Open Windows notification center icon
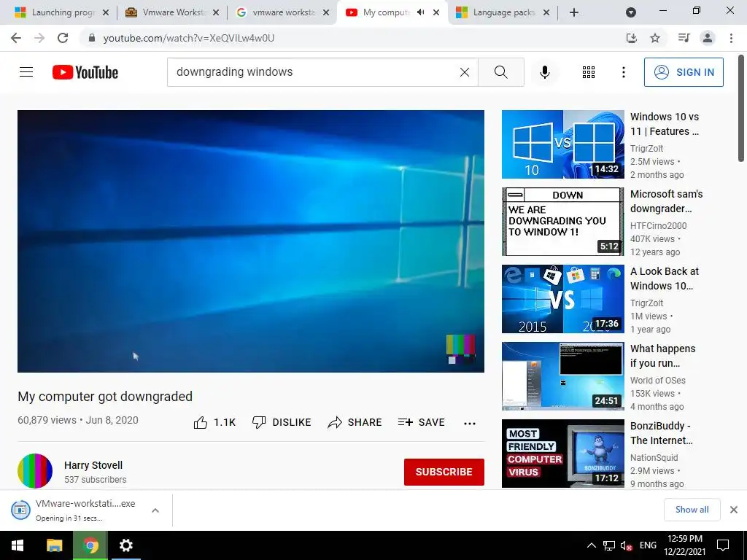The image size is (747, 560). tap(723, 545)
